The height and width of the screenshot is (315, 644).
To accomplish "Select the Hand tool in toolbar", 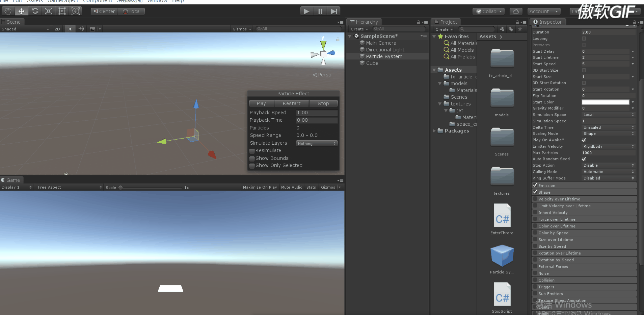I will (x=8, y=11).
